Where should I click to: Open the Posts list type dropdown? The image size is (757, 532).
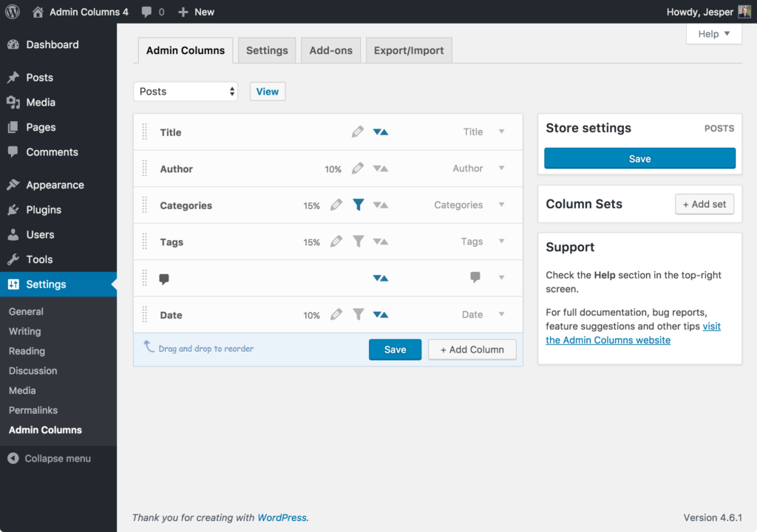pos(186,91)
